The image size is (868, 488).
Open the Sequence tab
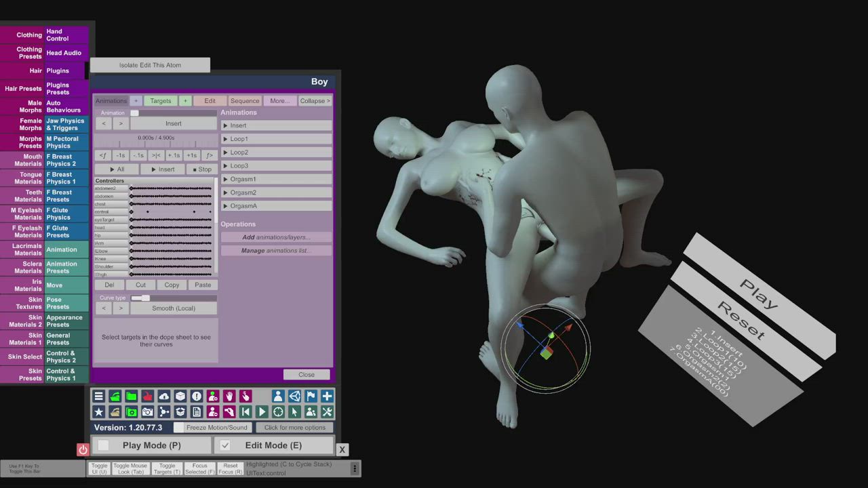coord(245,101)
